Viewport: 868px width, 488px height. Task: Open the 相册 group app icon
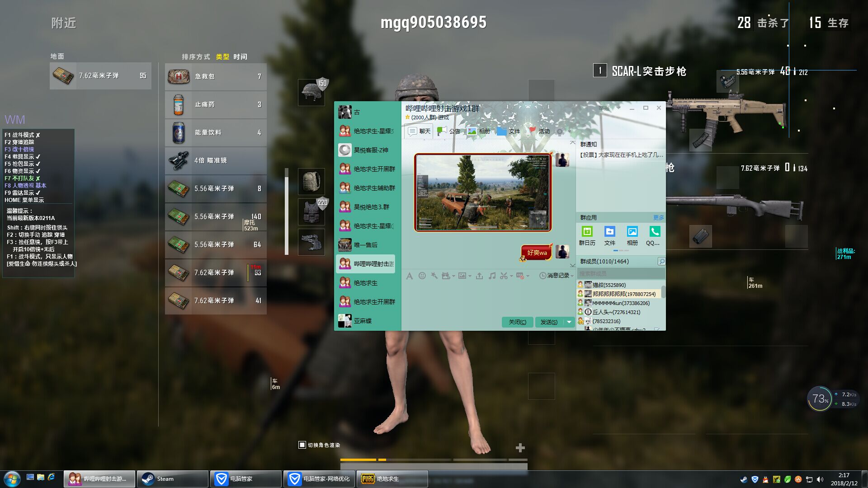pyautogui.click(x=632, y=236)
